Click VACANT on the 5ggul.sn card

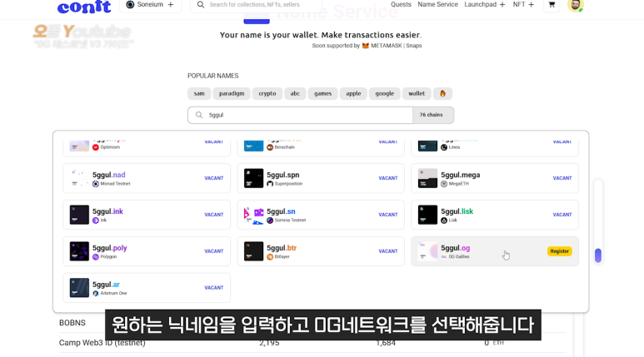click(388, 215)
